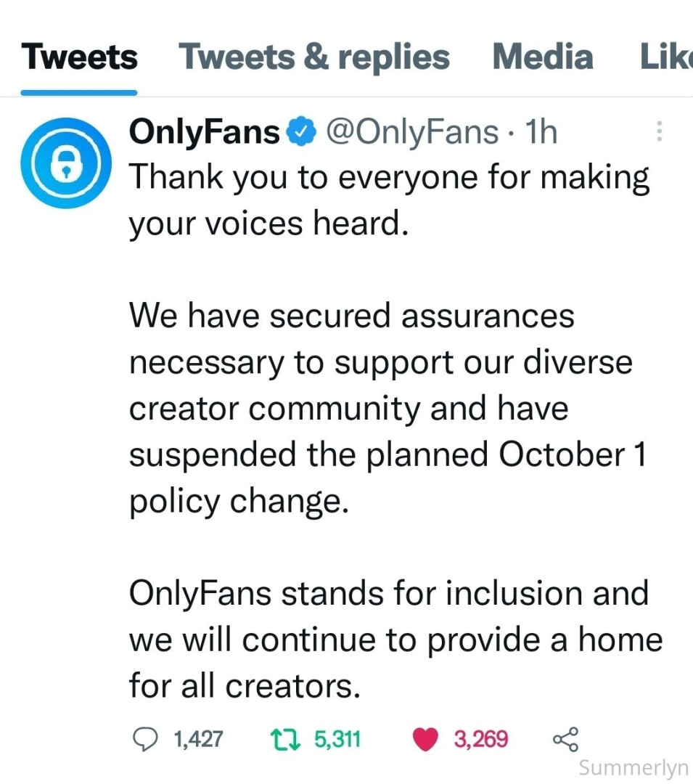This screenshot has height=784, width=693.
Task: Go to the partially visible Likes tab
Action: [665, 57]
